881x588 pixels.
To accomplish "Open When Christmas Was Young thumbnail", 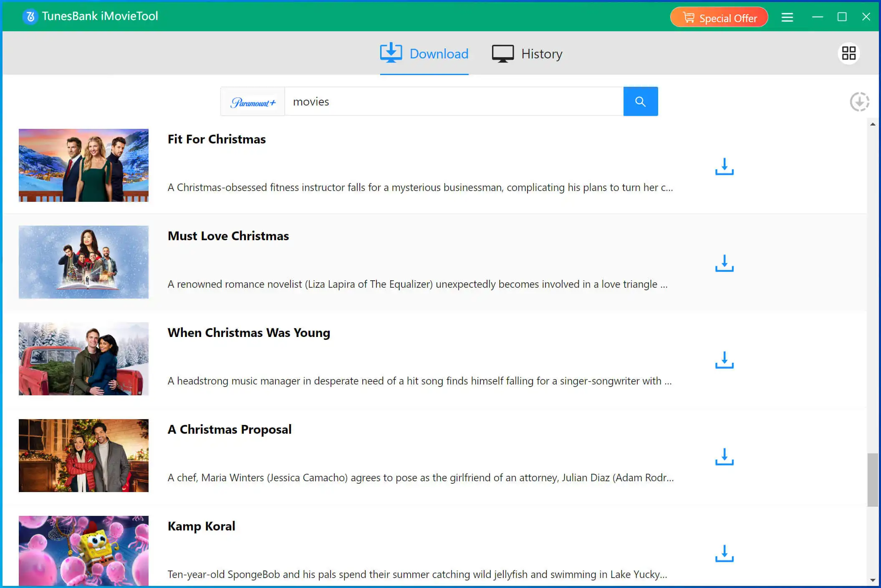I will point(83,359).
